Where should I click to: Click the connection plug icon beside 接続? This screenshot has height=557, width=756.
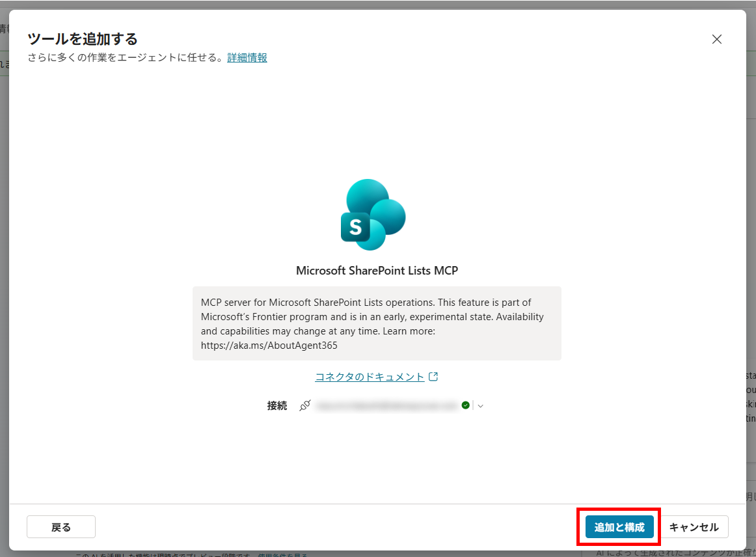[304, 405]
